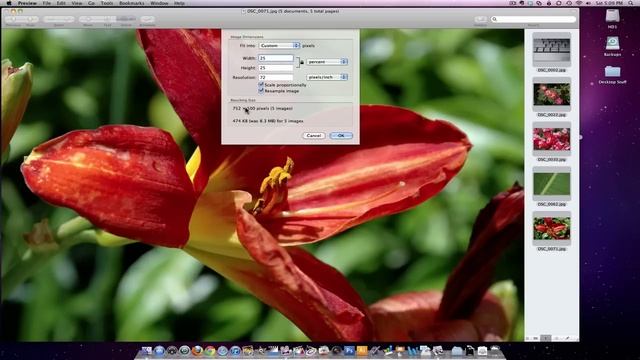
Task: Click the Cancel button in dialog
Action: 313,136
